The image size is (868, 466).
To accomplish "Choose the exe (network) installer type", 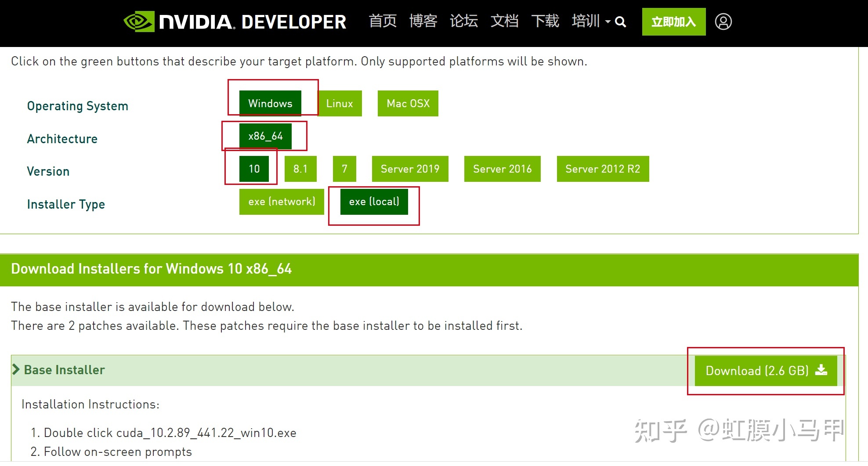I will (x=282, y=202).
